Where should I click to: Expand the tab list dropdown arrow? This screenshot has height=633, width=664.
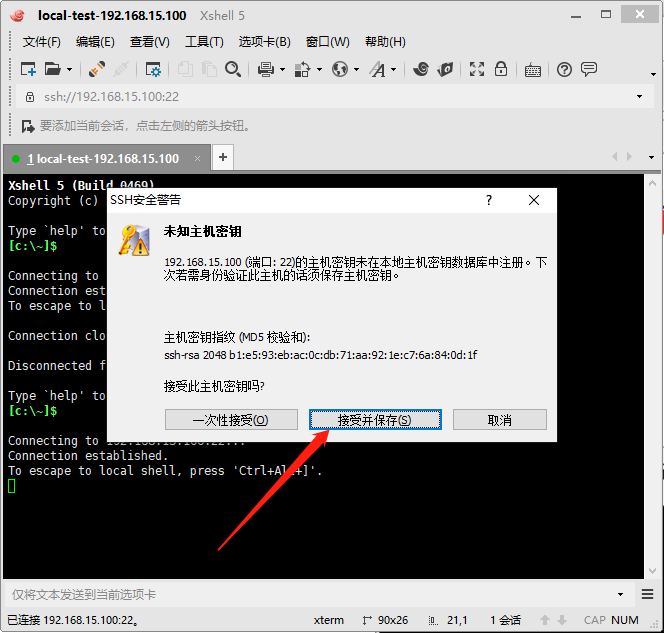(x=651, y=157)
